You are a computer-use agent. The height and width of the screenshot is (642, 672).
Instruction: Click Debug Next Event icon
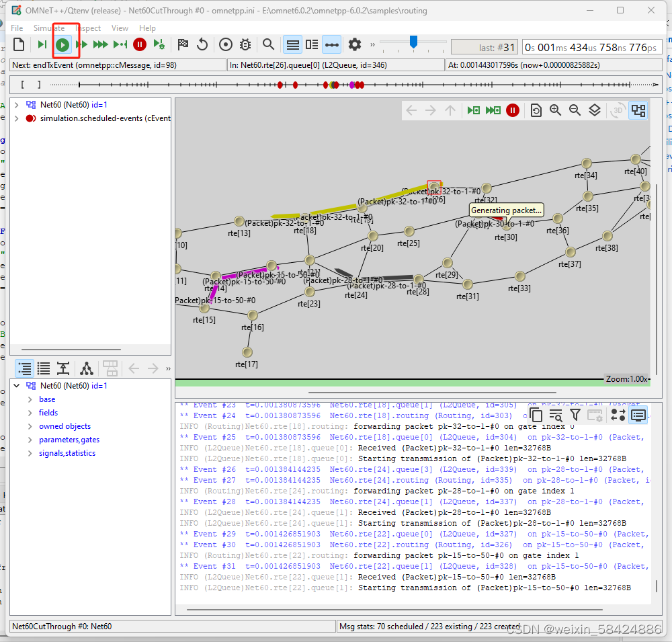coord(159,44)
